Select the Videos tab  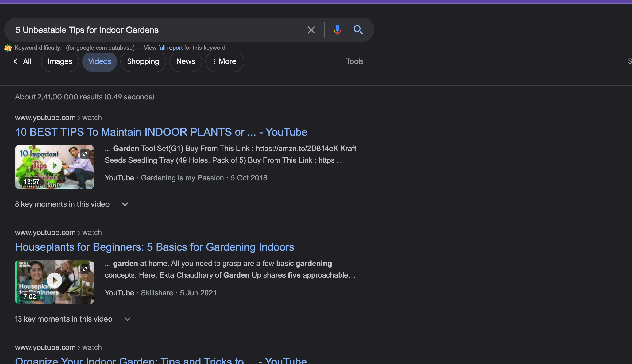point(100,61)
